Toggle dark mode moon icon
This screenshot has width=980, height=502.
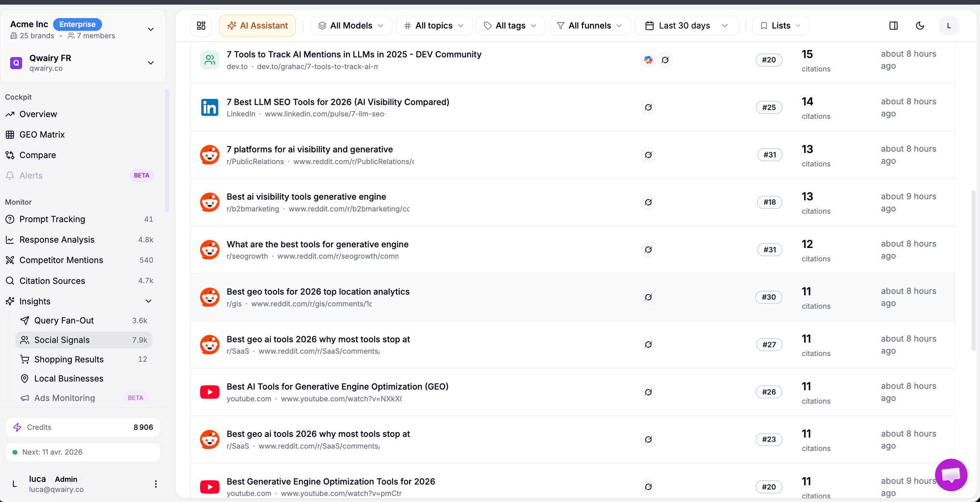coord(920,26)
